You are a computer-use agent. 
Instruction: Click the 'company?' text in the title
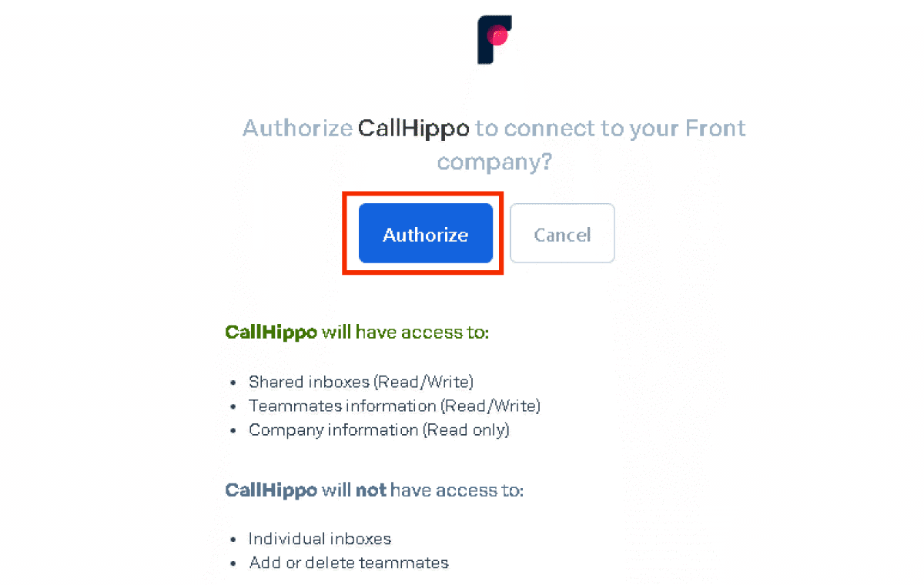[495, 163]
